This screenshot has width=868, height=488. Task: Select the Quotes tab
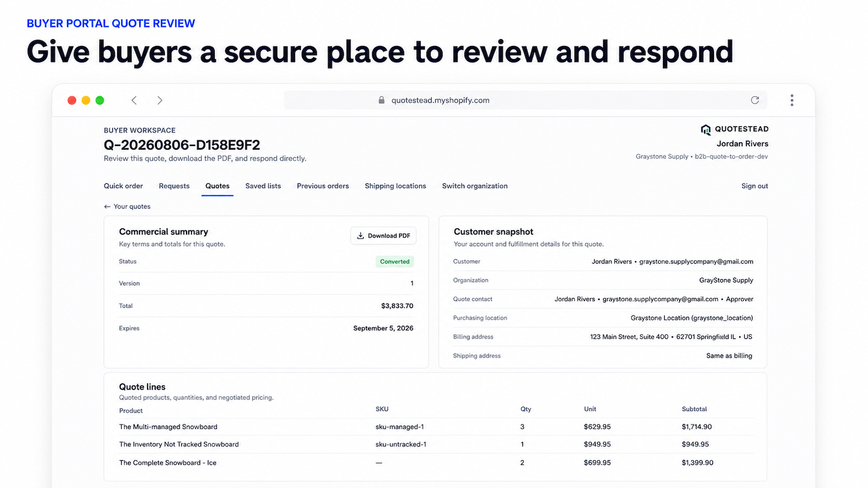click(x=218, y=186)
